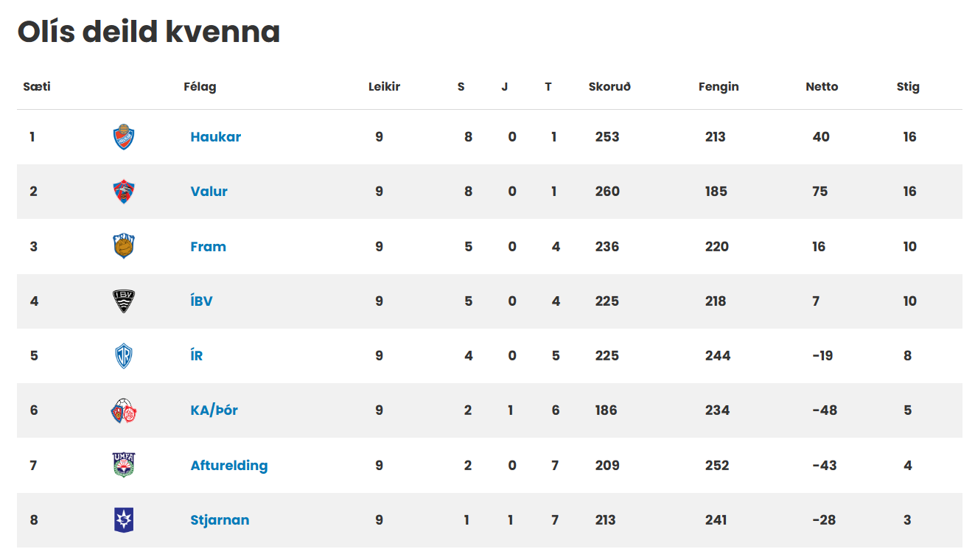Open the Valur team page link
This screenshot has width=975, height=560.
(209, 192)
